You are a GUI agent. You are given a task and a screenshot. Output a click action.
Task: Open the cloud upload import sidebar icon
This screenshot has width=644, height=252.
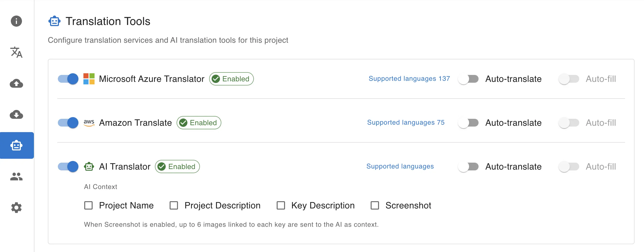(x=16, y=83)
